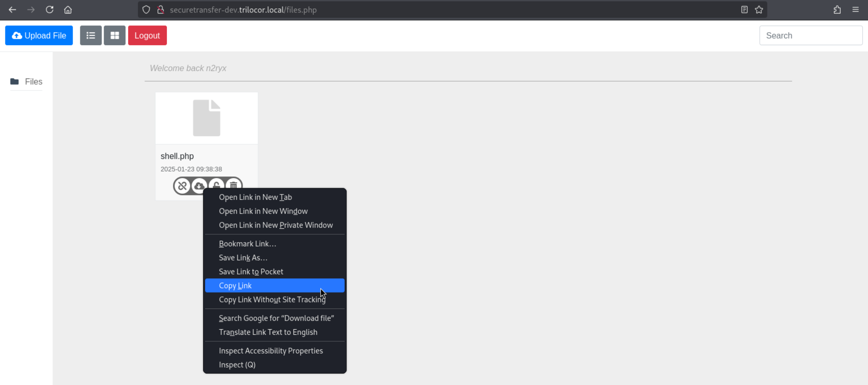Switch to list view layout

(x=91, y=35)
